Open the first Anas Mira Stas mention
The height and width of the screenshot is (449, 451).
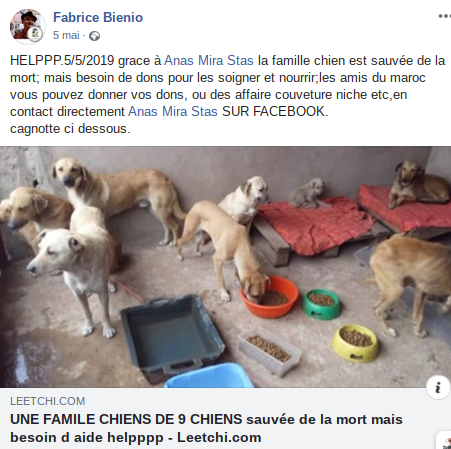tap(209, 61)
